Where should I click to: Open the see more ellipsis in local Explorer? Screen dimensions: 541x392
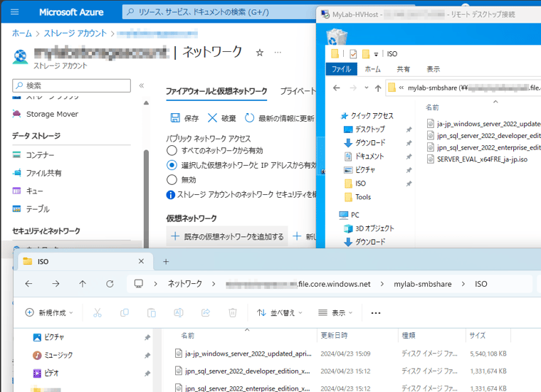tap(375, 313)
